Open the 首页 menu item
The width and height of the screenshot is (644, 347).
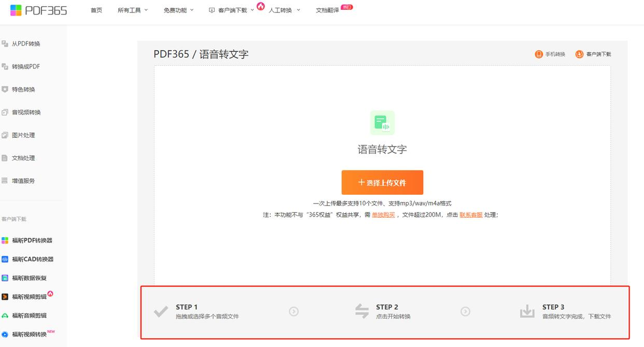[x=96, y=10]
